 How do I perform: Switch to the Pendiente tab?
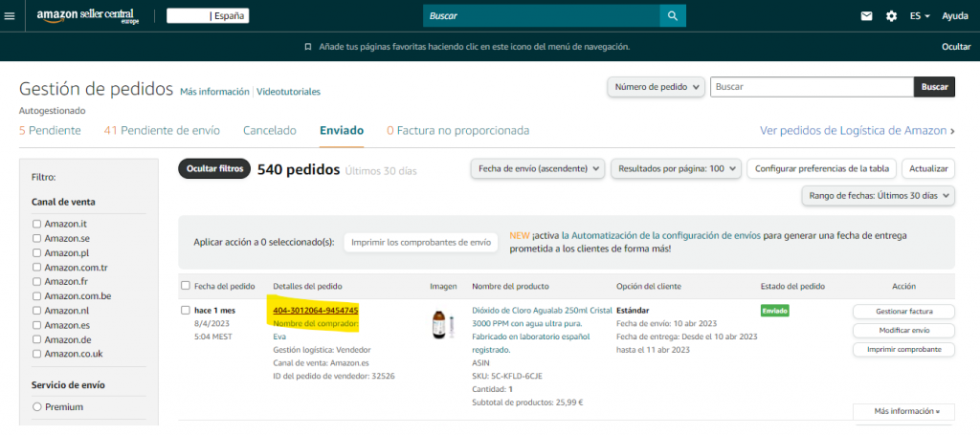pyautogui.click(x=50, y=130)
